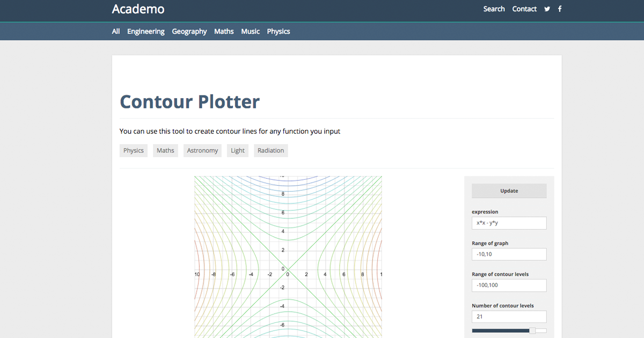The width and height of the screenshot is (644, 338).
Task: Focus the expression input field
Action: pos(509,223)
